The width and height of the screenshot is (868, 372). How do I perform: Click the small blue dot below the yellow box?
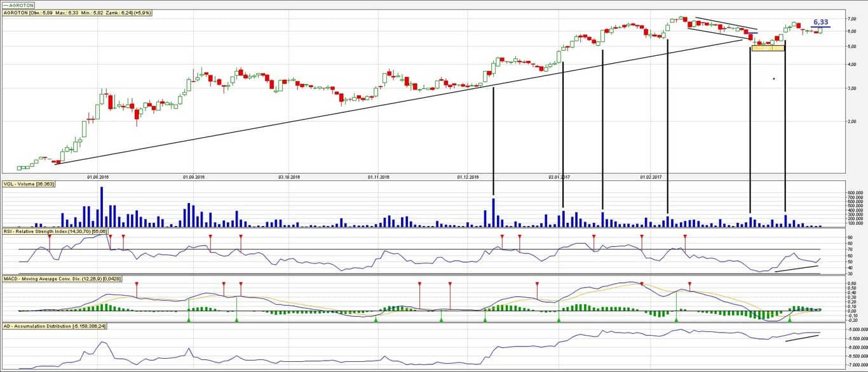click(773, 79)
